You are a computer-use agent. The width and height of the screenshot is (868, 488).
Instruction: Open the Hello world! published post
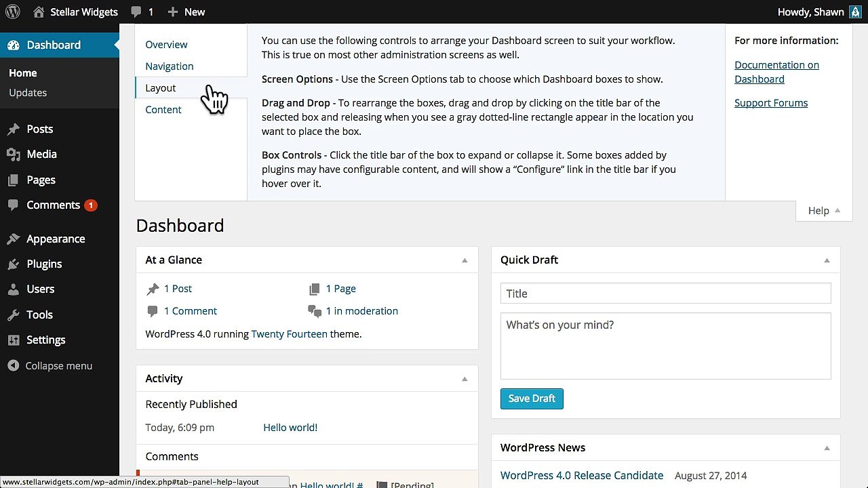coord(290,428)
